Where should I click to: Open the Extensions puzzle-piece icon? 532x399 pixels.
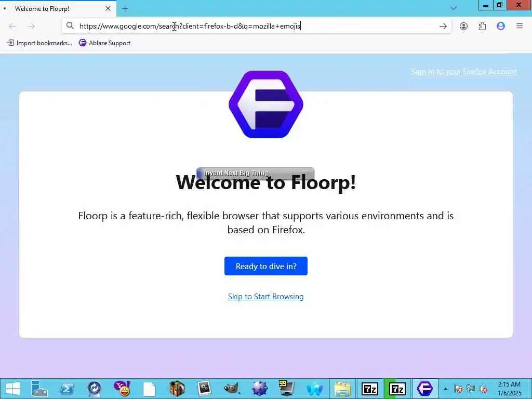tap(482, 26)
